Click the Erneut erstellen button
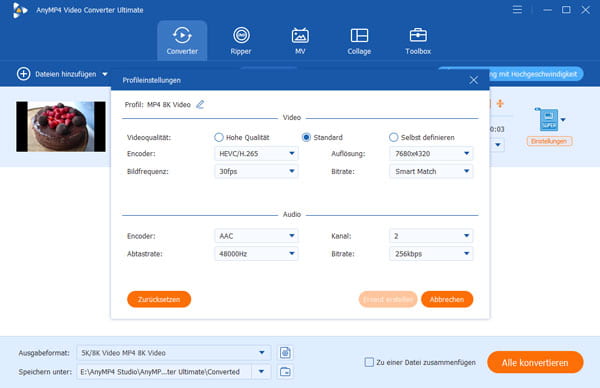 [x=388, y=299]
